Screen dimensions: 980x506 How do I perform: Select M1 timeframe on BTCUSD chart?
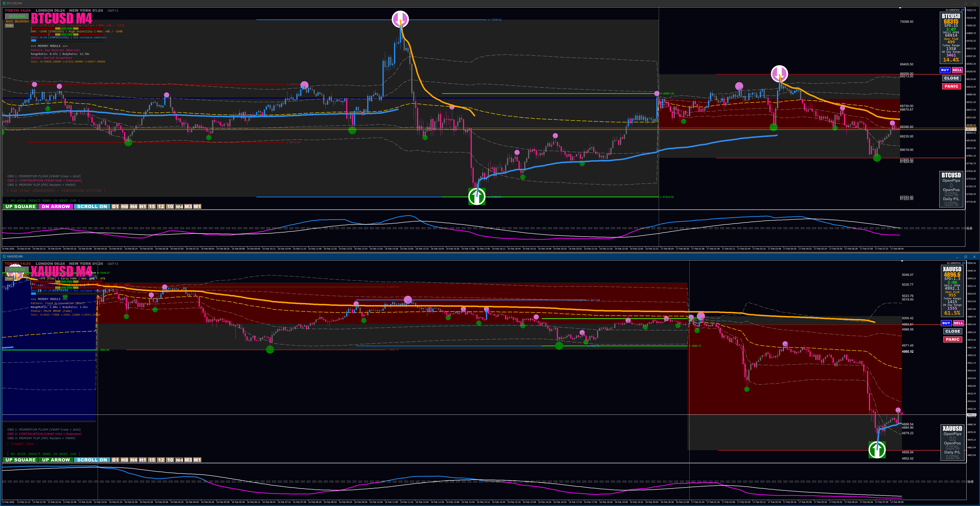tap(197, 207)
